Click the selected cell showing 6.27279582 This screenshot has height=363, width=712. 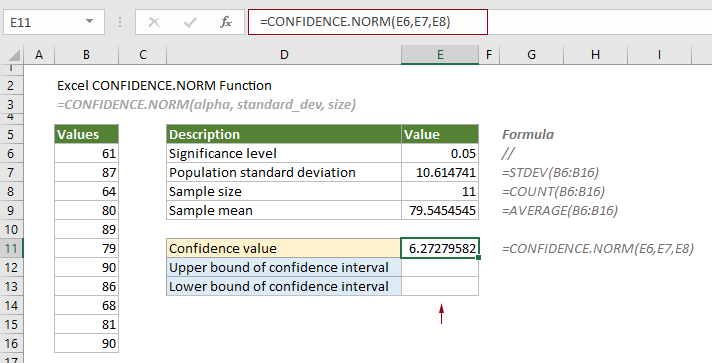coord(440,249)
